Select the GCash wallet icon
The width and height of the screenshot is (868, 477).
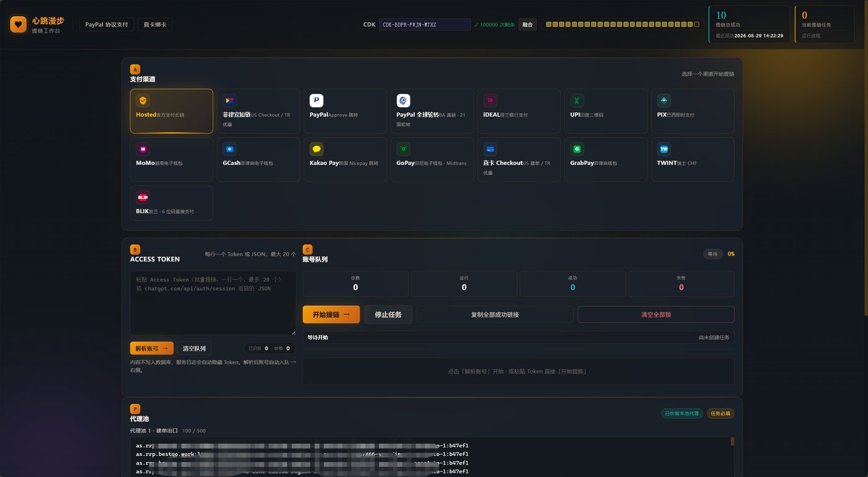point(230,149)
